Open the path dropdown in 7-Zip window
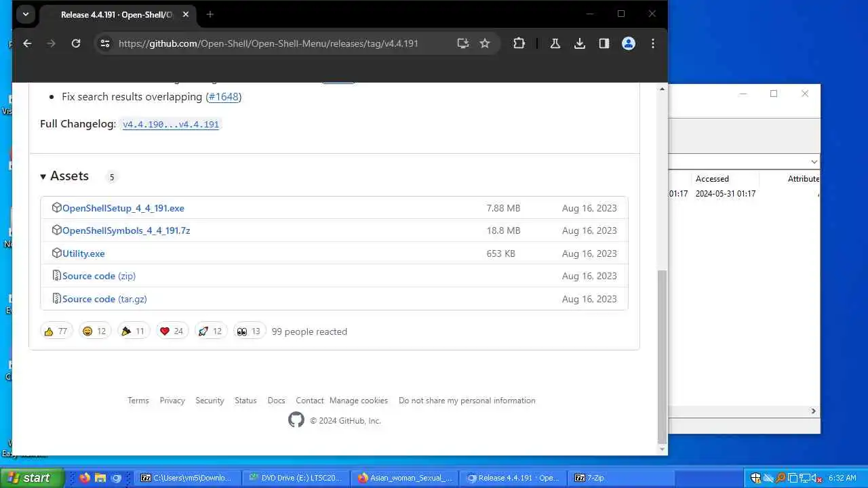This screenshot has width=868, height=488. click(814, 162)
